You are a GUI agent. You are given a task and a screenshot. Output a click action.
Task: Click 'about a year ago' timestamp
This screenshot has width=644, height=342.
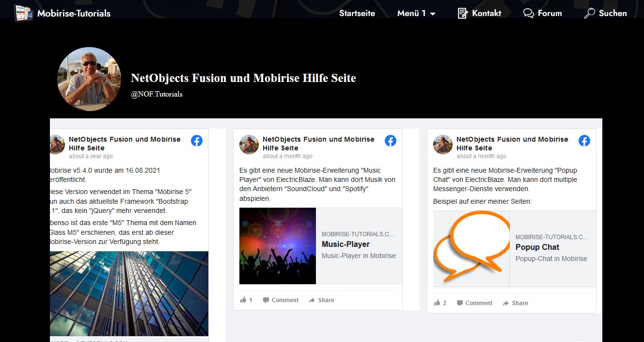tap(91, 156)
